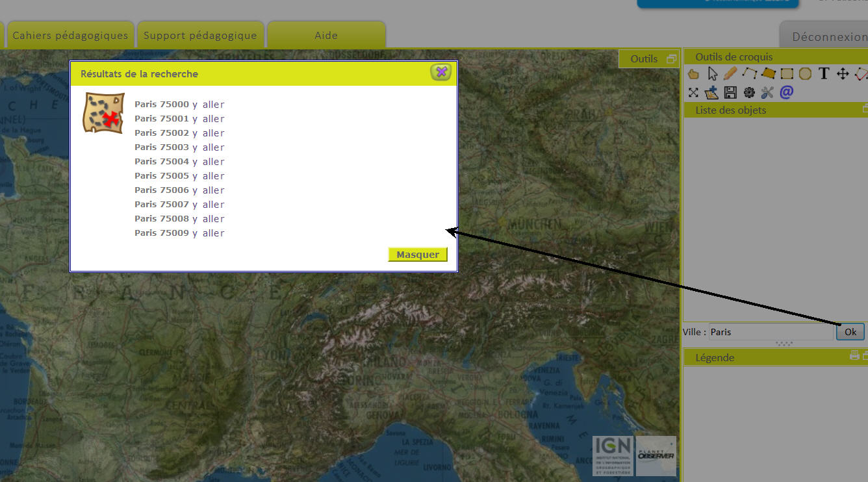Choose the circle shape tool
The width and height of the screenshot is (868, 482).
click(x=805, y=74)
